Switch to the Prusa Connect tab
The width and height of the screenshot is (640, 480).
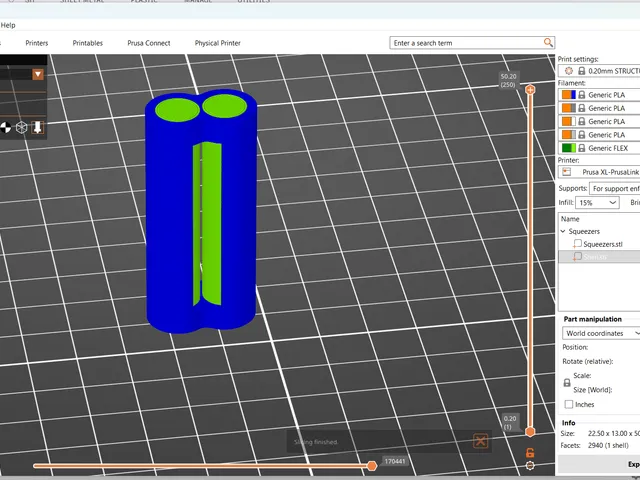(149, 43)
